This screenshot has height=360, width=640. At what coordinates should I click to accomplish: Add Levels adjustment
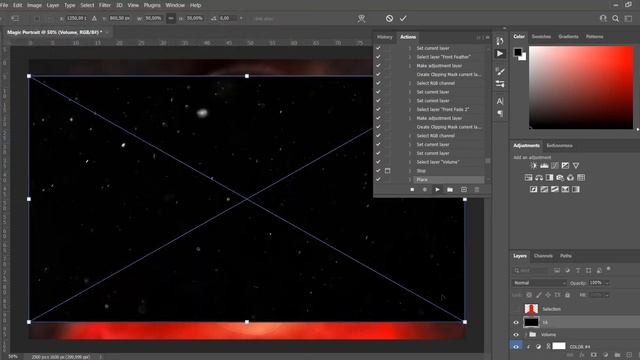pos(544,166)
